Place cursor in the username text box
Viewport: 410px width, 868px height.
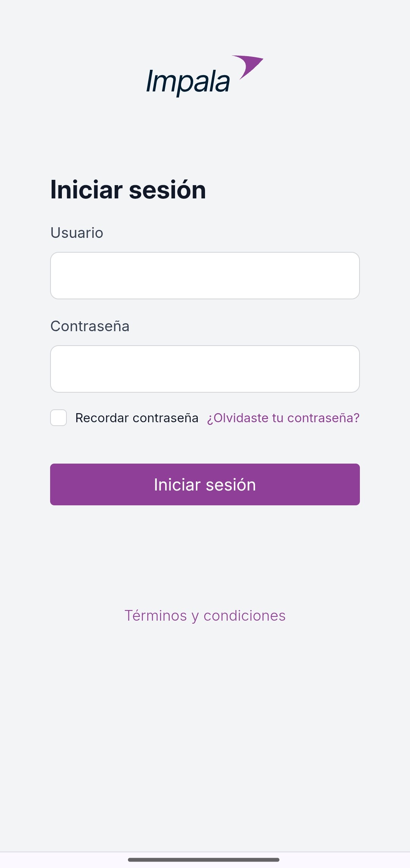pos(205,275)
